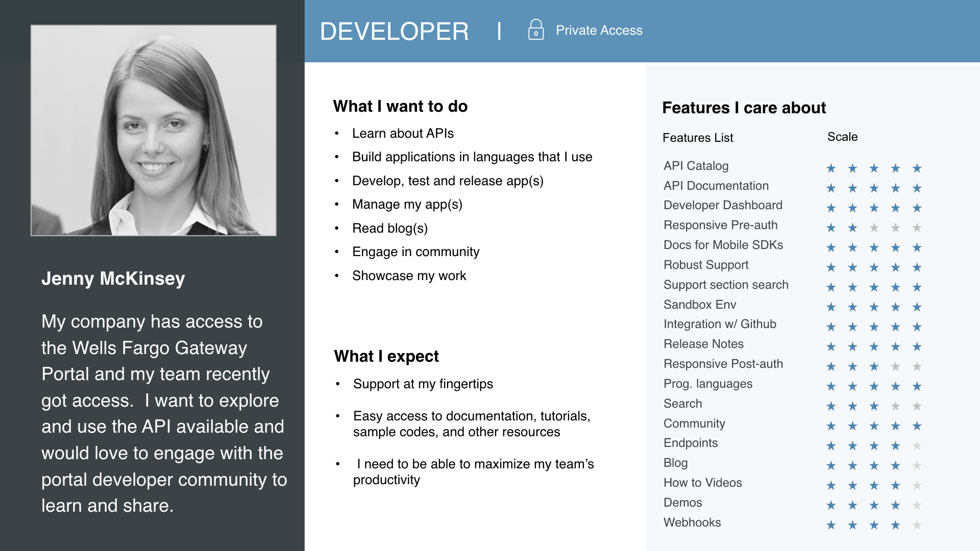980x551 pixels.
Task: Click the last gray star in Webhooks row
Action: point(917,525)
